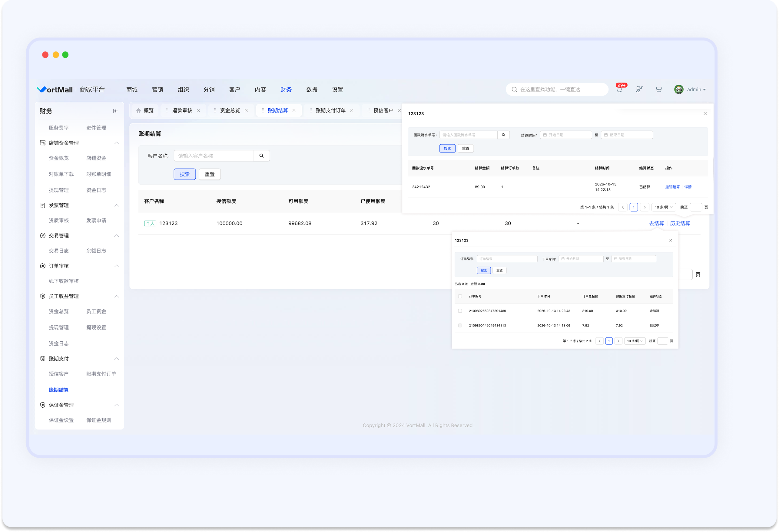This screenshot has width=779, height=532.
Task: Click the 历史结算 link for 123123
Action: (680, 223)
